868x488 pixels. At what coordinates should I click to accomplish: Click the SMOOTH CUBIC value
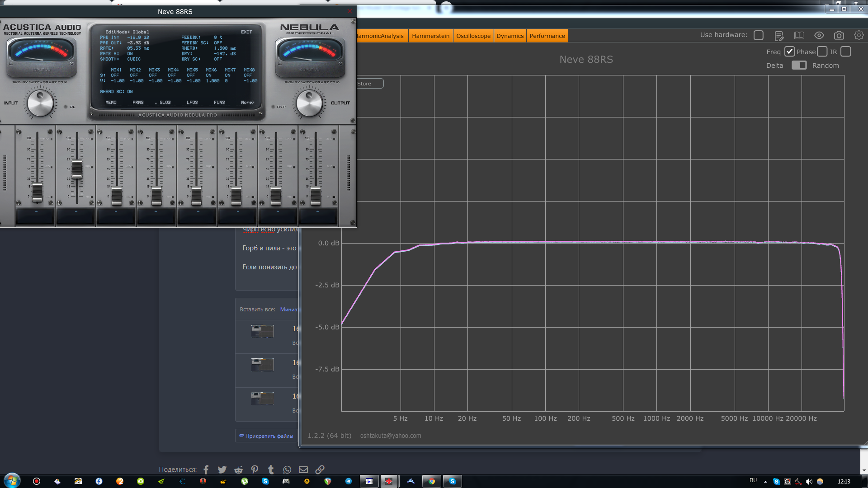134,59
